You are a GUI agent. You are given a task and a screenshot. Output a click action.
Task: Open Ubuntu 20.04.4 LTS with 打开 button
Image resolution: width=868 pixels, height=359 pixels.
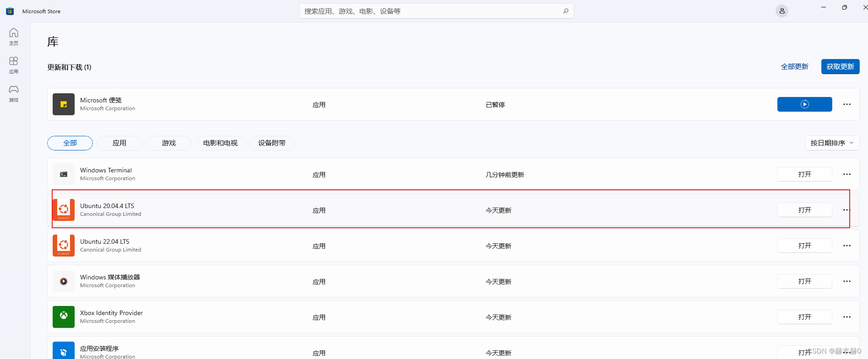click(x=804, y=210)
